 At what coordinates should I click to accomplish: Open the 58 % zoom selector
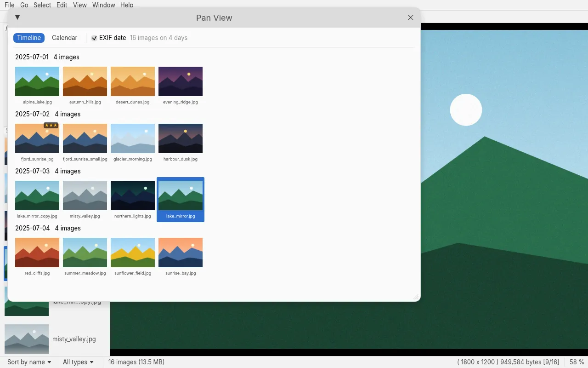(x=577, y=362)
